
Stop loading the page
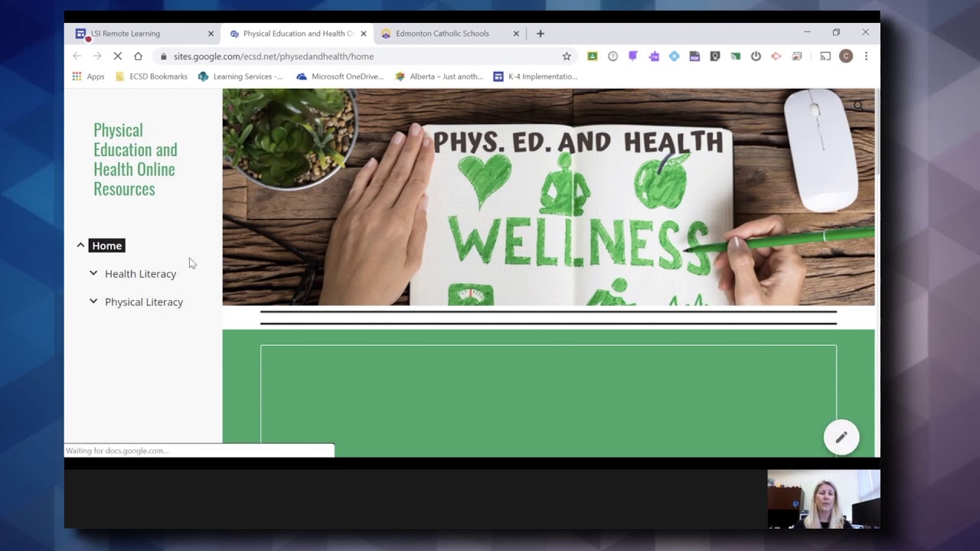tap(117, 56)
